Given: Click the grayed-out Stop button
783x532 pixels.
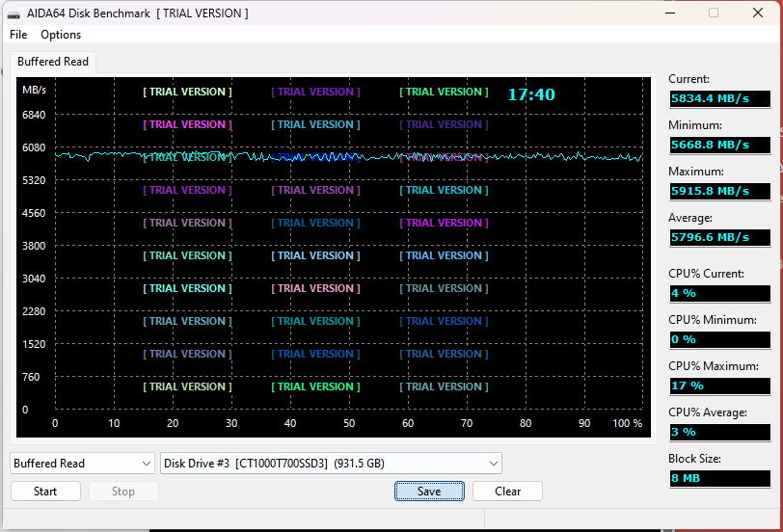Looking at the screenshot, I should 123,492.
